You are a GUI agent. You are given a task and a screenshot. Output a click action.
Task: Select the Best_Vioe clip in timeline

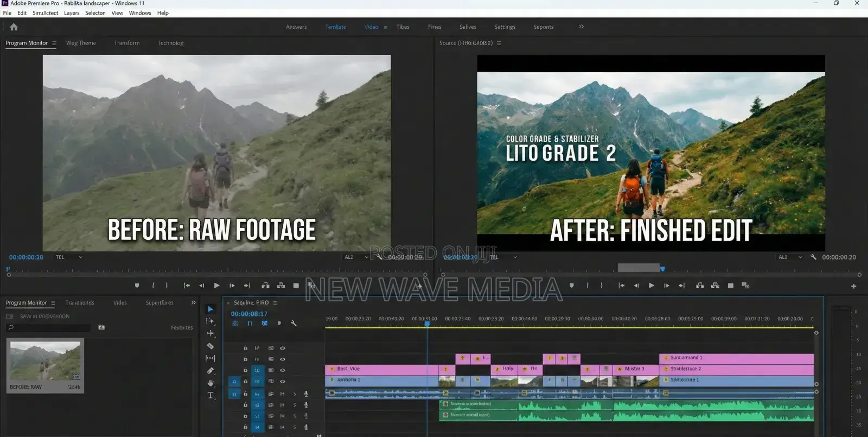tap(381, 369)
